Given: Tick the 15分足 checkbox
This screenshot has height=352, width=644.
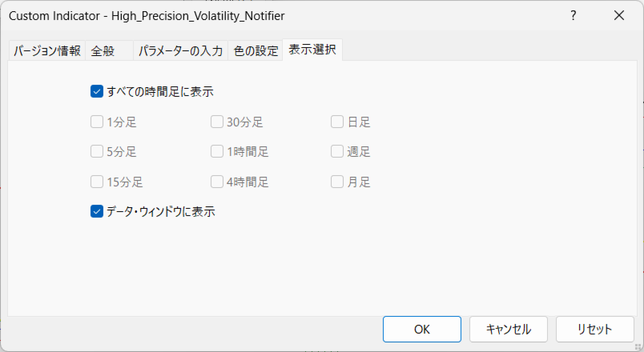Looking at the screenshot, I should tap(97, 182).
